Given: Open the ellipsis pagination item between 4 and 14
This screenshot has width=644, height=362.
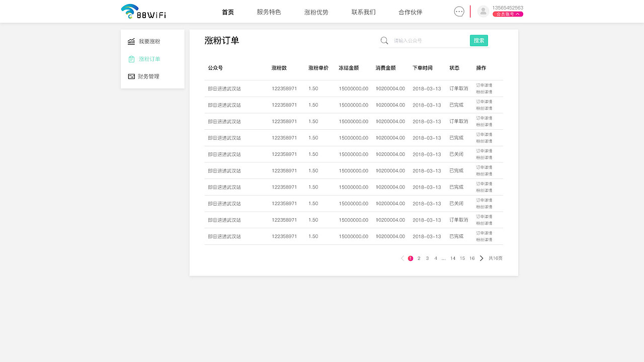Looking at the screenshot, I should point(443,258).
